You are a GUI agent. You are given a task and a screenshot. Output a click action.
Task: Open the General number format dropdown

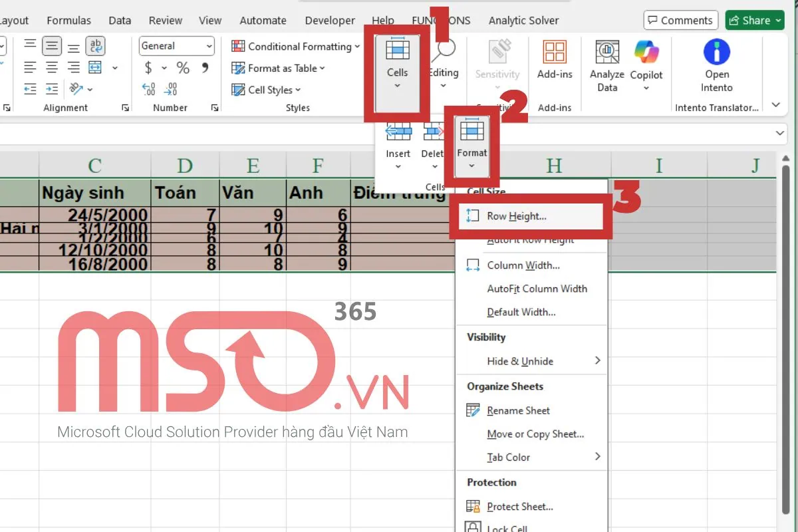[x=177, y=46]
